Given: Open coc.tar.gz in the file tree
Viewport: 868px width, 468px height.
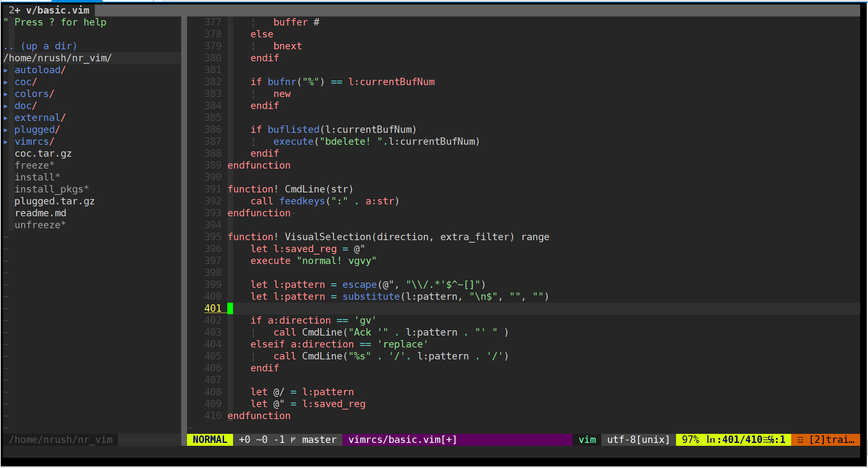Looking at the screenshot, I should pyautogui.click(x=43, y=154).
